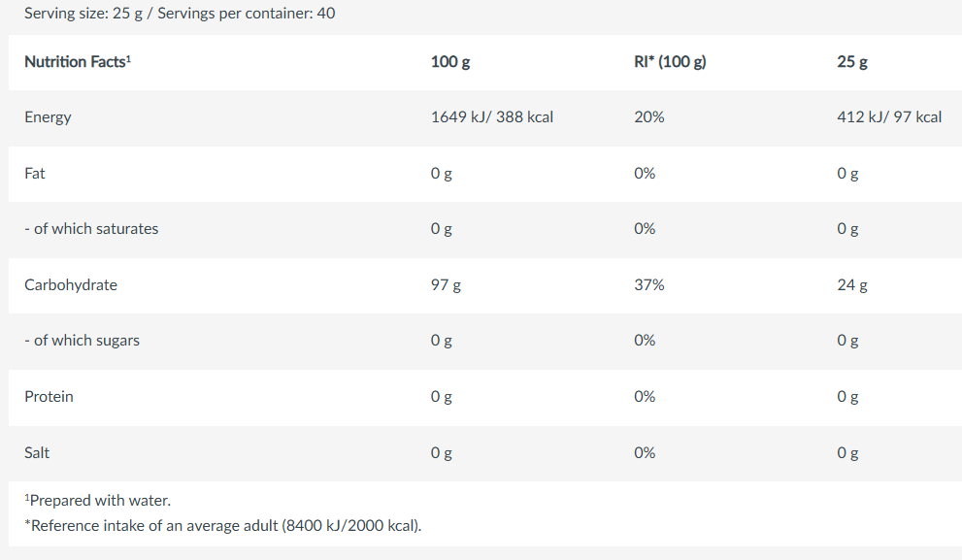Select the Carbohydrate row label
The image size is (962, 560).
(71, 285)
